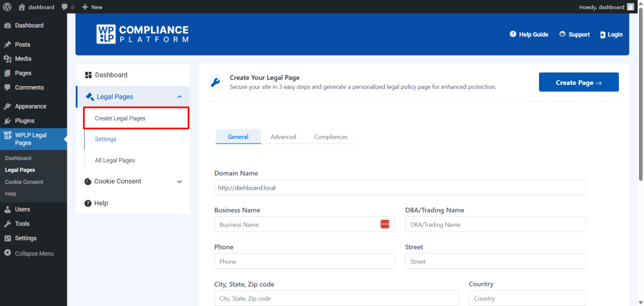Viewport: 644px width, 306px height.
Task: Click the Create Page button
Action: [579, 82]
